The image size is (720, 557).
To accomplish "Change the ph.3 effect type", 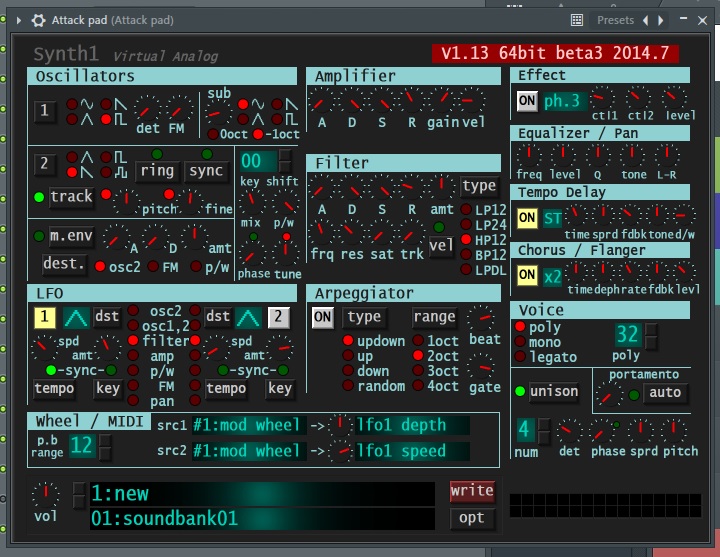I will (x=563, y=101).
